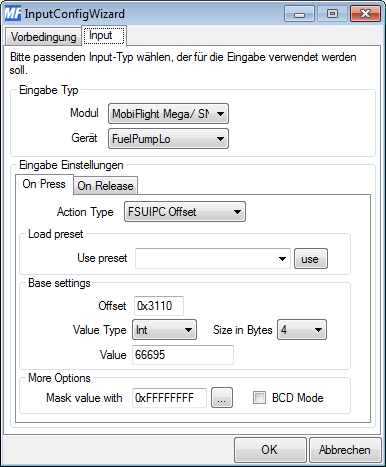Image resolution: width=386 pixels, height=467 pixels.
Task: Click the use preset button
Action: (x=311, y=259)
